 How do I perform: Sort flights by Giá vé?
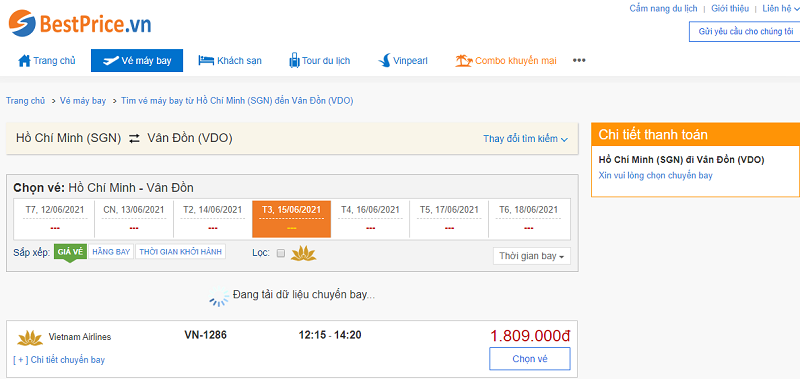[x=70, y=251]
